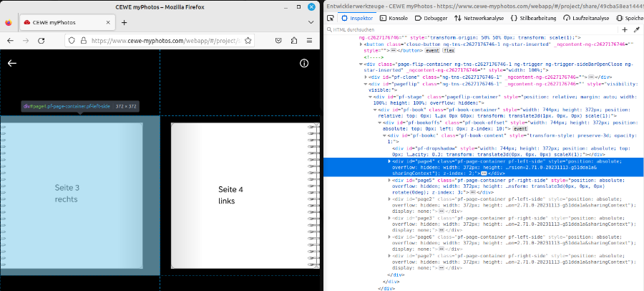Screen dimensions: 644x291
Task: Select the pf-stage pageflip-container line
Action: tap(484, 100)
